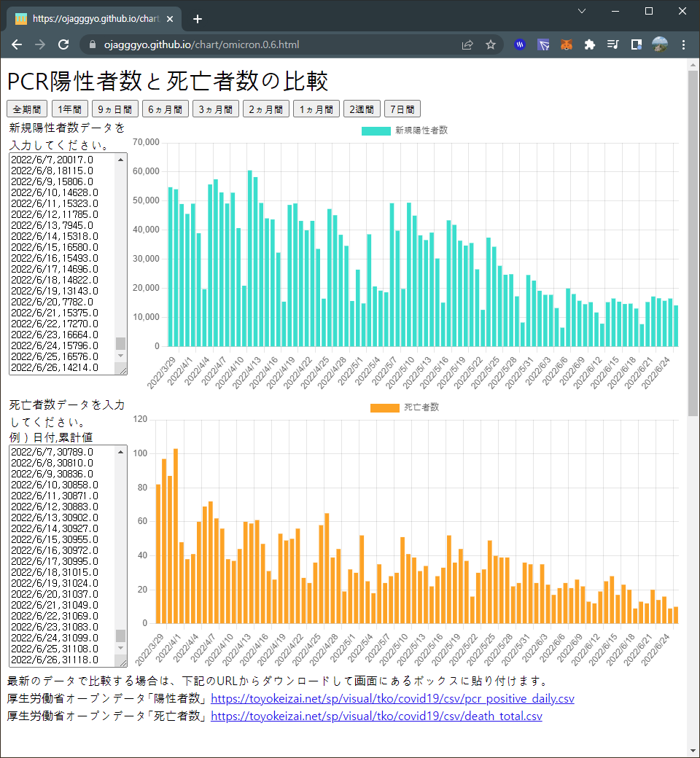
Task: Reload the page with refresh icon
Action: click(63, 44)
